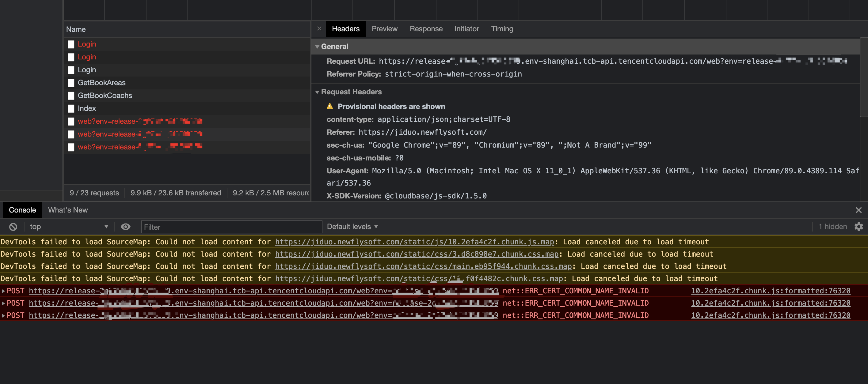The image size is (868, 384).
Task: Open the Timing tab
Action: pyautogui.click(x=502, y=28)
